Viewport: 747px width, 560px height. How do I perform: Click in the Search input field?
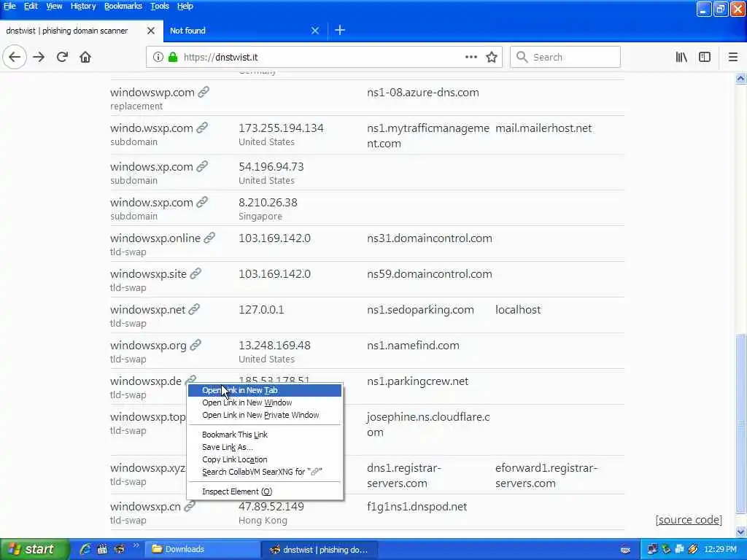pos(565,57)
